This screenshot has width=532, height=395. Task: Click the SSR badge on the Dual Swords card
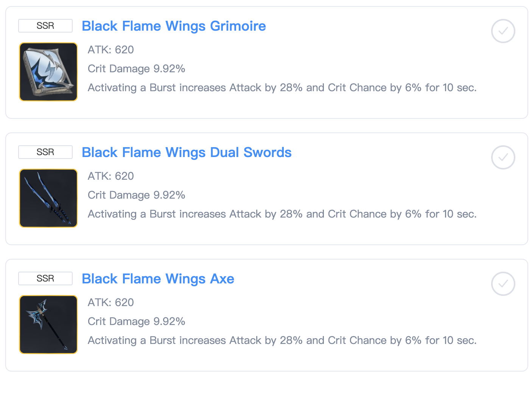(x=45, y=152)
